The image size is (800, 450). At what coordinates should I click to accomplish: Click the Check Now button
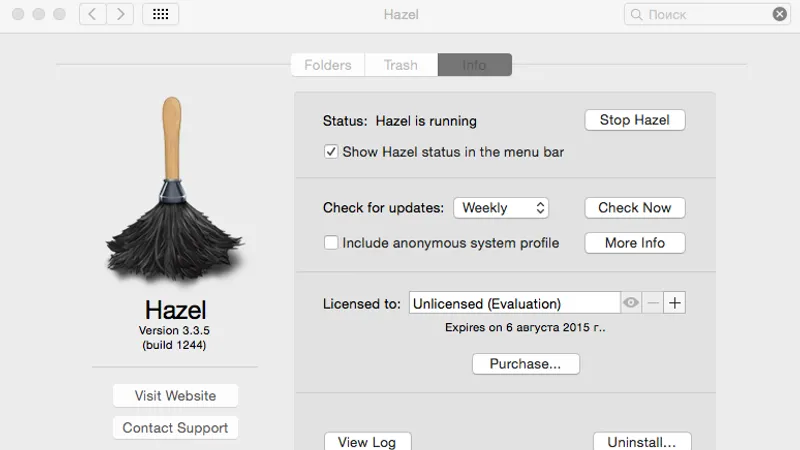635,208
